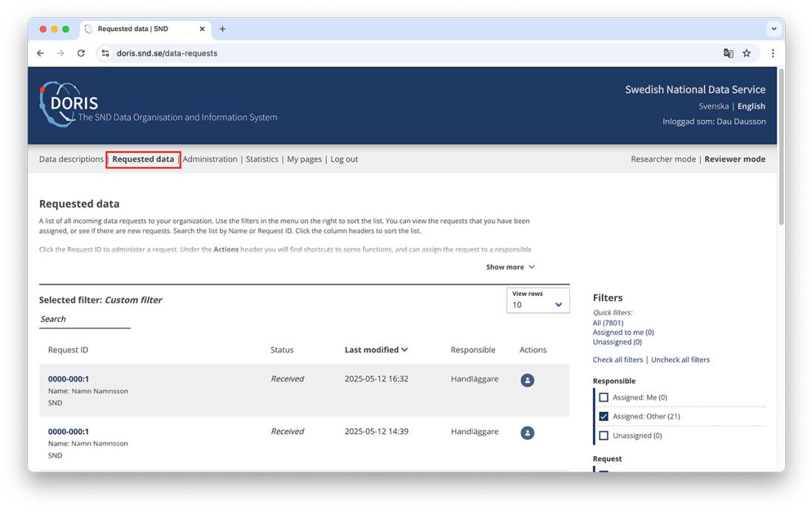
Task: Click the translate page icon
Action: point(728,53)
